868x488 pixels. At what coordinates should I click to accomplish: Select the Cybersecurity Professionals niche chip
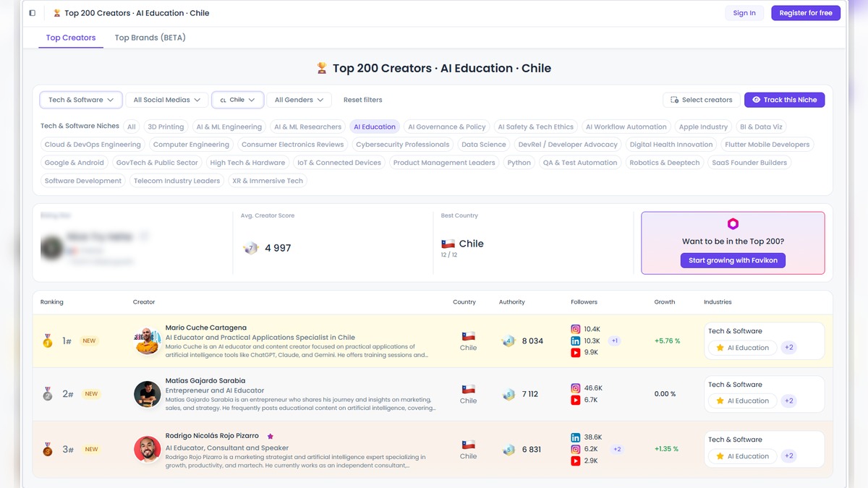tap(403, 145)
